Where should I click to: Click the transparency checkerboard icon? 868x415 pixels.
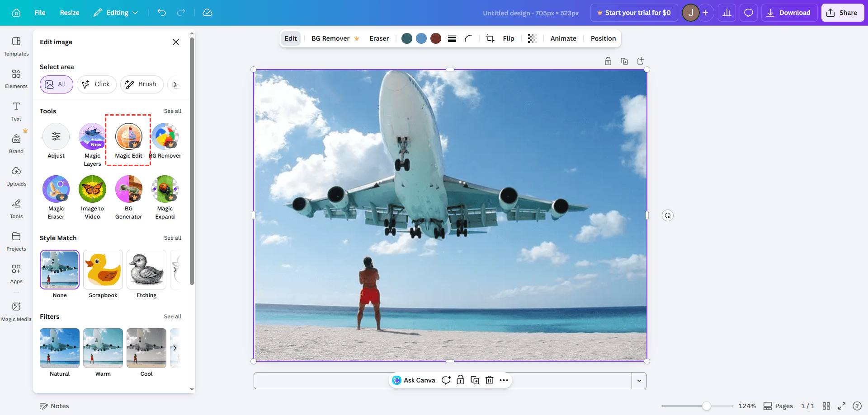click(x=532, y=38)
